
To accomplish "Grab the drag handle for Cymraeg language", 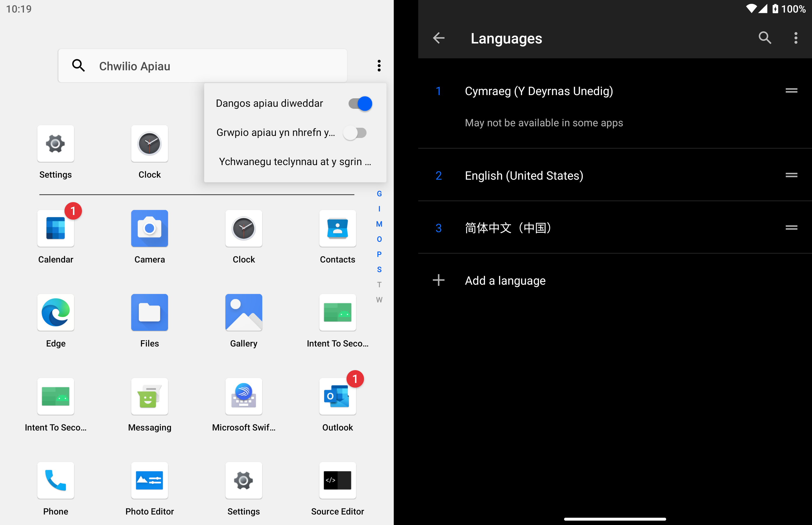I will click(791, 91).
